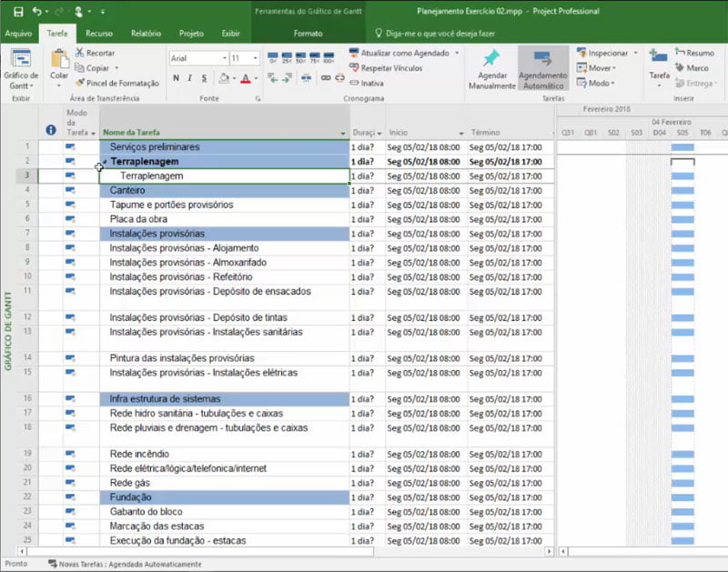Image resolution: width=728 pixels, height=572 pixels.
Task: Click the Colar (paste) icon
Action: pos(59,61)
